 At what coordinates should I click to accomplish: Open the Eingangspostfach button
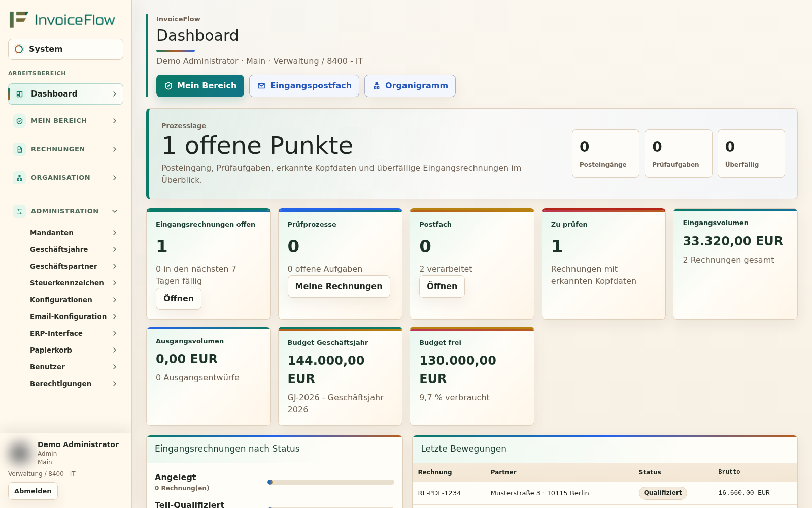(x=304, y=86)
